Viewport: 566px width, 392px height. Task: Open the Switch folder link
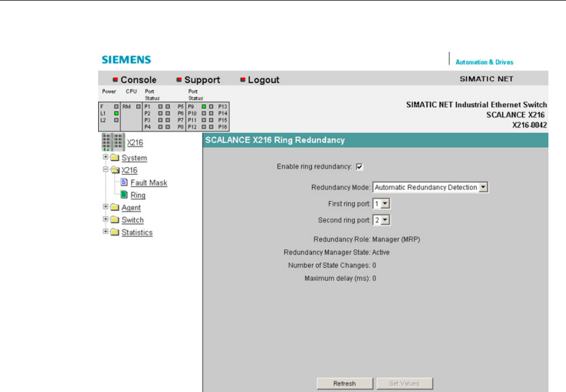click(133, 220)
